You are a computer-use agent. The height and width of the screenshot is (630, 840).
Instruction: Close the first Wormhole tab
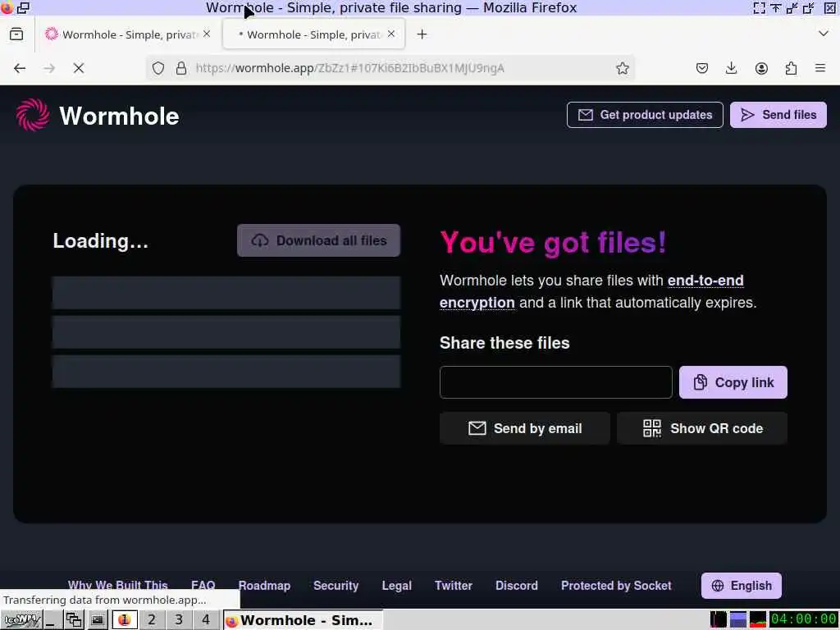click(207, 34)
